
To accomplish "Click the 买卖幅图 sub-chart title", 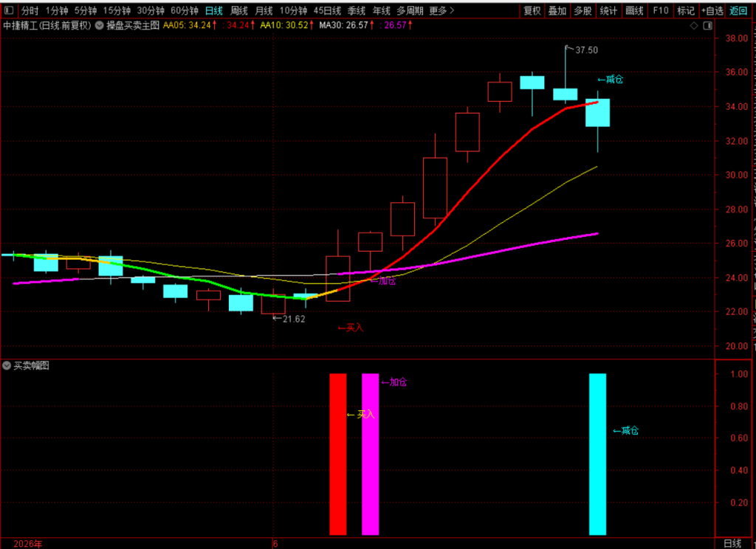I will [x=31, y=365].
